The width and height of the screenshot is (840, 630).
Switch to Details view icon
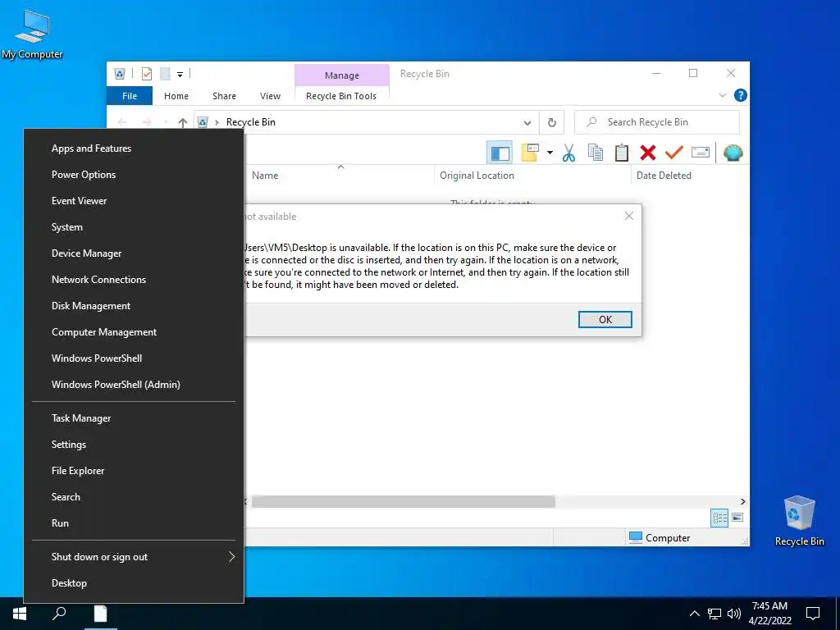point(719,518)
